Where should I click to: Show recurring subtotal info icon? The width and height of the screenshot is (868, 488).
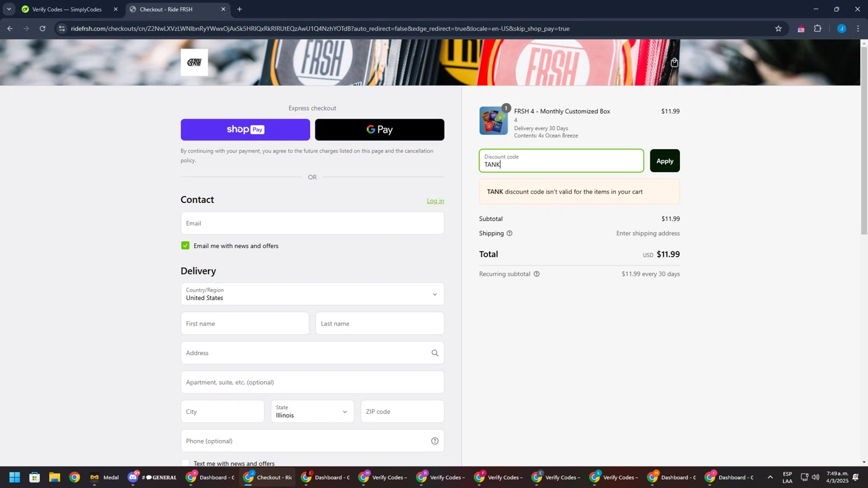coord(536,274)
